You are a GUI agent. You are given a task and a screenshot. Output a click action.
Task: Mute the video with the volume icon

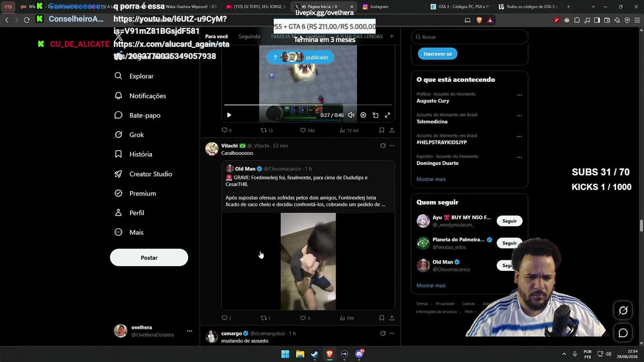[351, 115]
